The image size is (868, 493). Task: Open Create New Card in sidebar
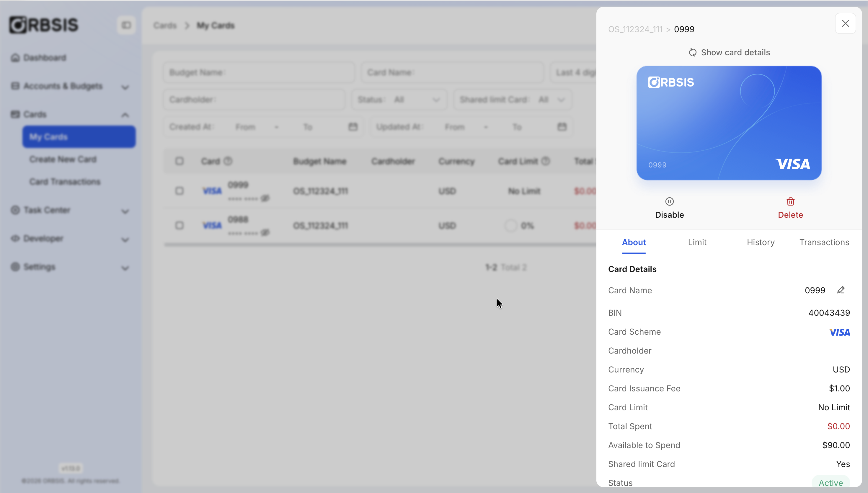coord(63,159)
